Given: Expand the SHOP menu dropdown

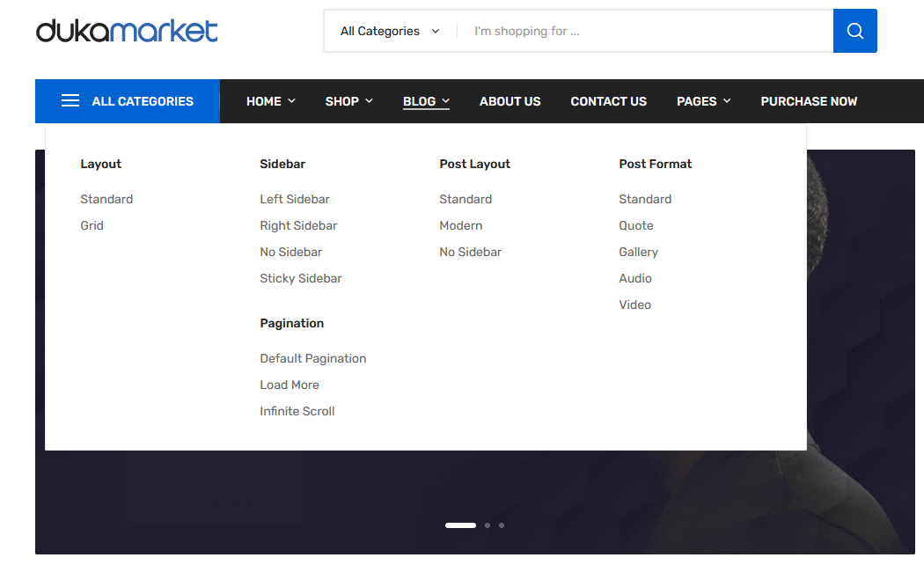Looking at the screenshot, I should point(348,101).
